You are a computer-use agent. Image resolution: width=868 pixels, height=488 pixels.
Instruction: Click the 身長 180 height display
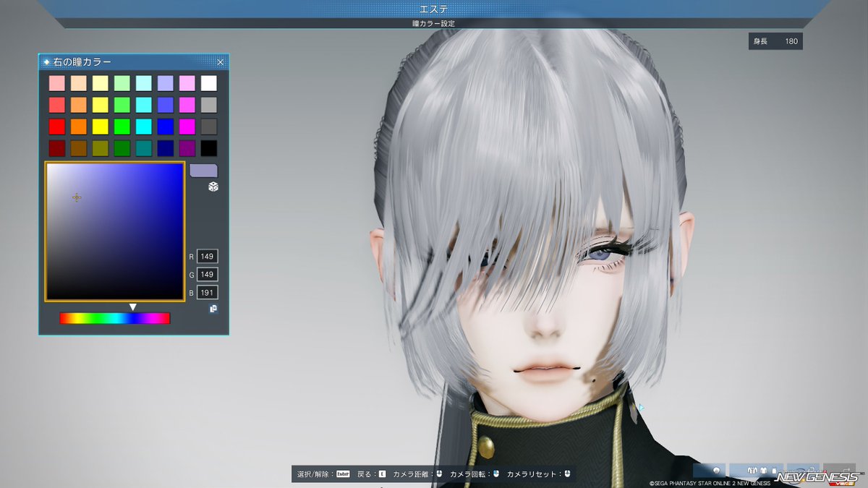pos(775,41)
